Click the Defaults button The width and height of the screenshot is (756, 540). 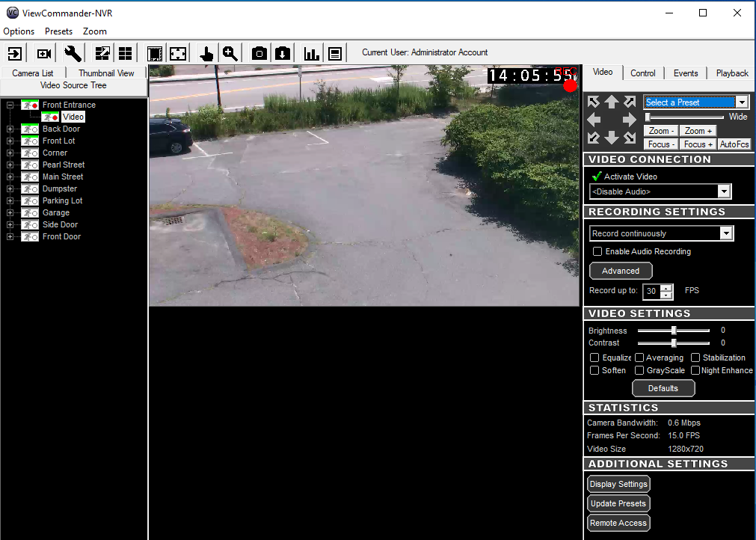pyautogui.click(x=663, y=388)
